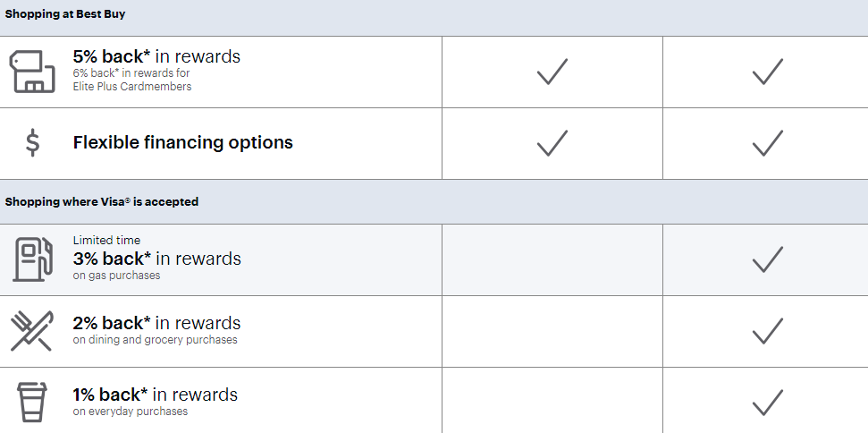Click the fork and knife dining icon

tap(32, 330)
